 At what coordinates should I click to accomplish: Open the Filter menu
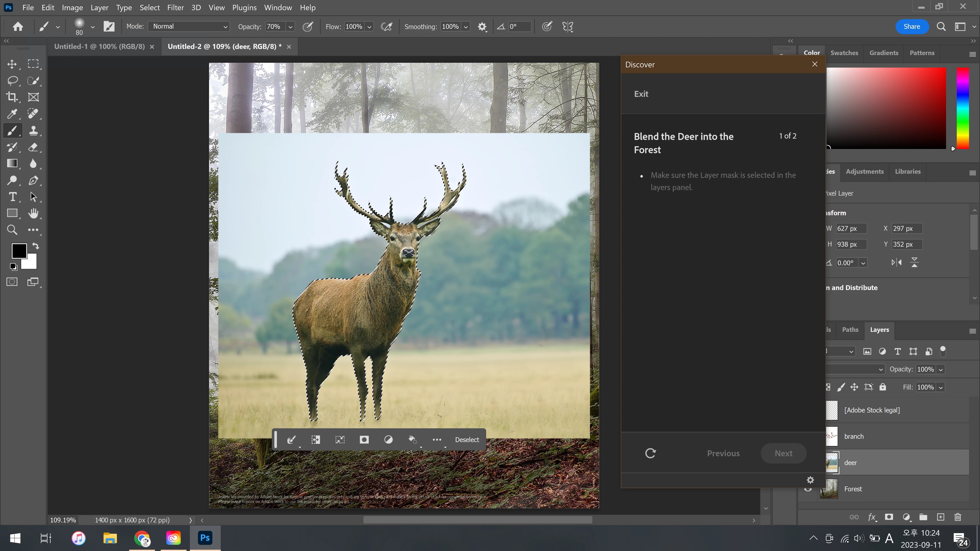(175, 8)
